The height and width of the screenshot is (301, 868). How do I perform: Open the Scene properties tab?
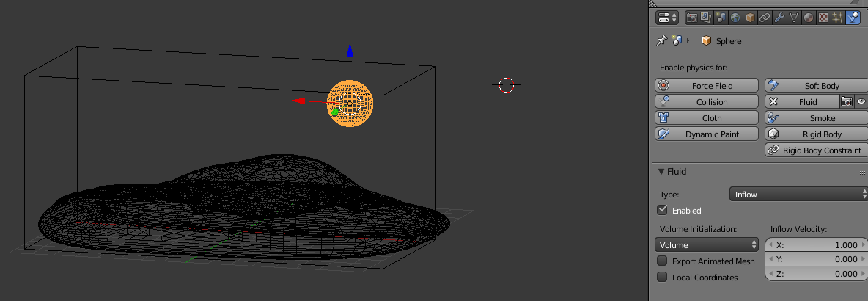click(721, 18)
